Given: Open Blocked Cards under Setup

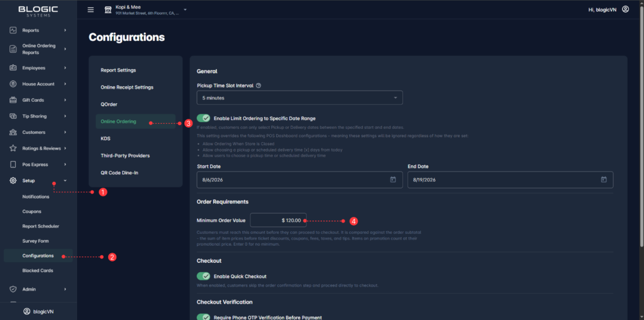Looking at the screenshot, I should point(38,271).
